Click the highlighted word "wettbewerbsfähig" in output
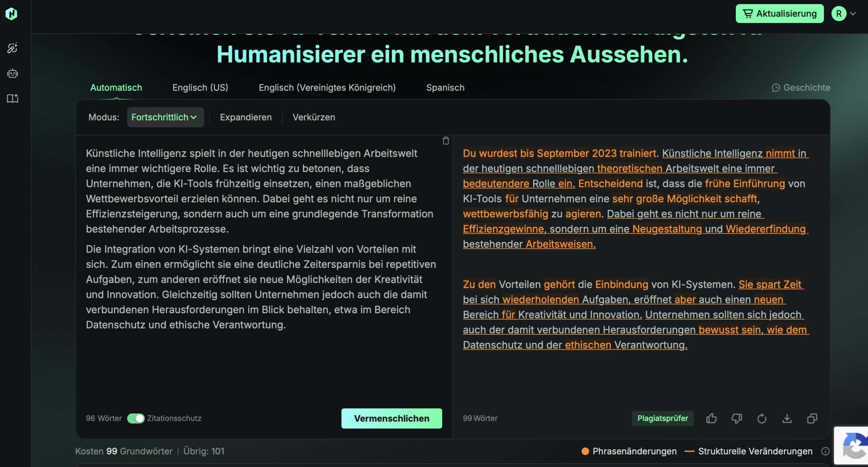Image resolution: width=868 pixels, height=467 pixels. [505, 214]
